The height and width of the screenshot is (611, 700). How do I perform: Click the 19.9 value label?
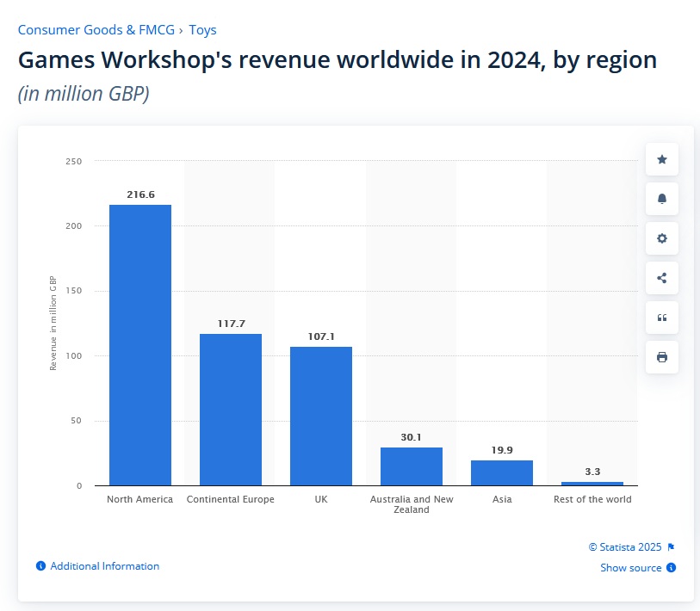pos(502,450)
